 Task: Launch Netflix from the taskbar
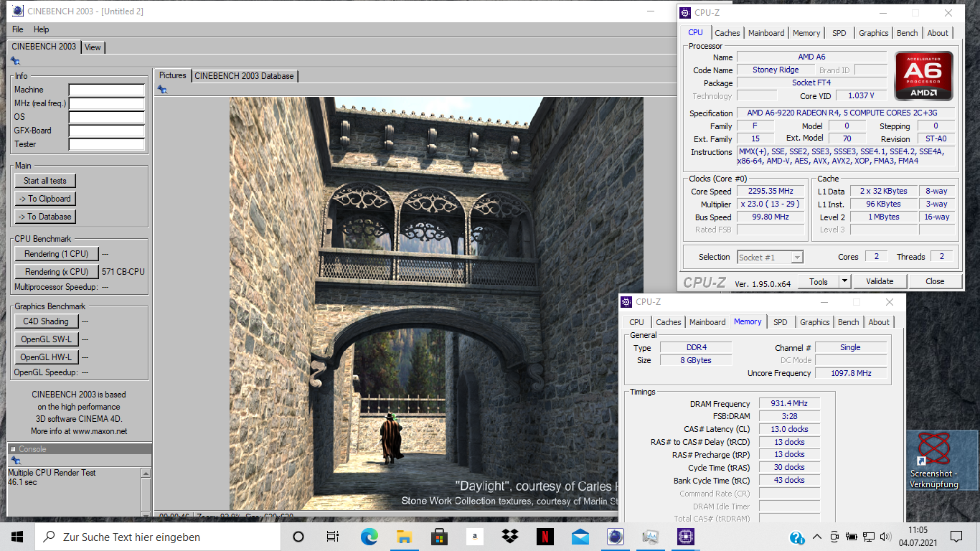pyautogui.click(x=545, y=537)
